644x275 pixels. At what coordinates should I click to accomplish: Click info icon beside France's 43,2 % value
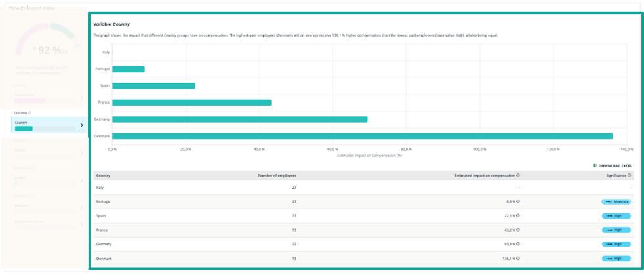tap(518, 230)
